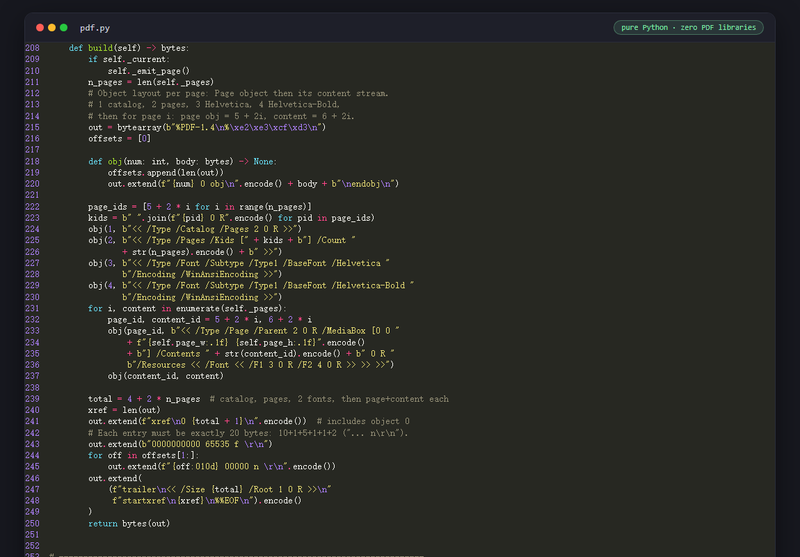This screenshot has width=800, height=557.
Task: Click 'return bytes(out)' on line 250
Action: pyautogui.click(x=129, y=524)
